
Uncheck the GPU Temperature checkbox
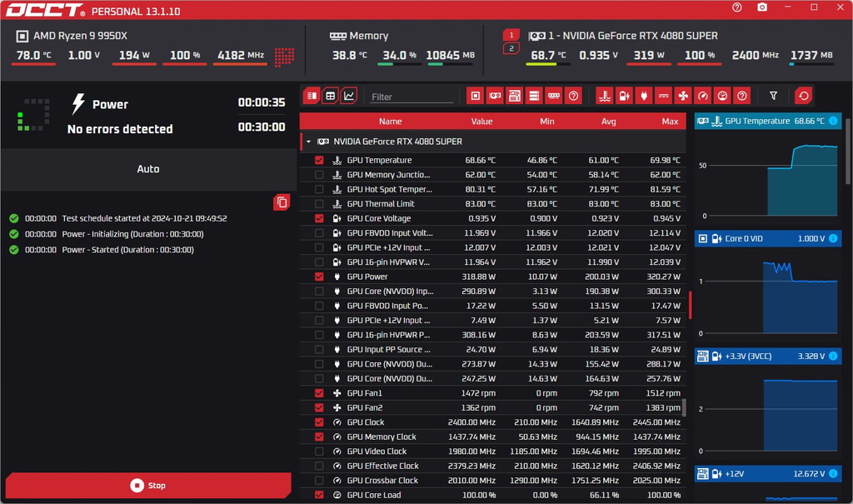click(x=319, y=161)
